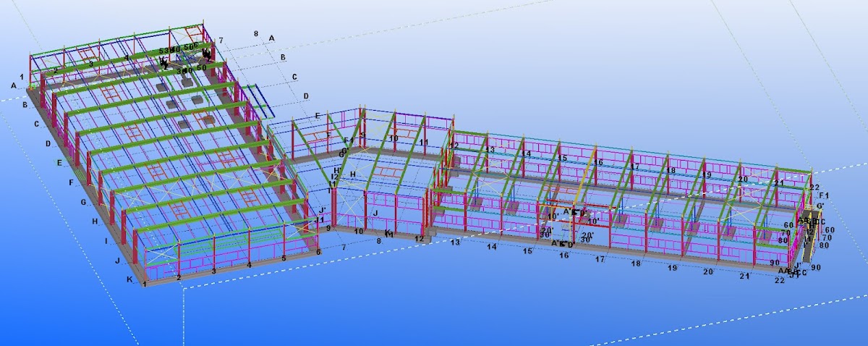Click grid number 22 at front right corner
This screenshot has height=346, width=868.
coord(779,281)
